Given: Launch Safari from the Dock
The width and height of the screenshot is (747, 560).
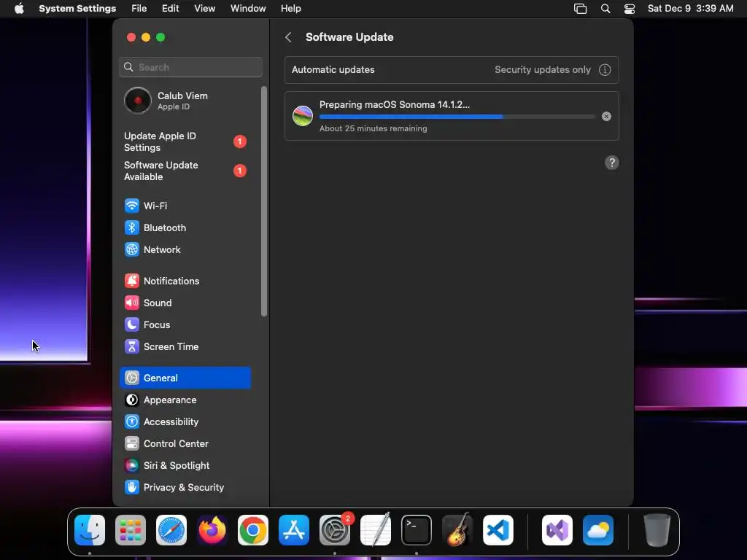Looking at the screenshot, I should (x=171, y=530).
